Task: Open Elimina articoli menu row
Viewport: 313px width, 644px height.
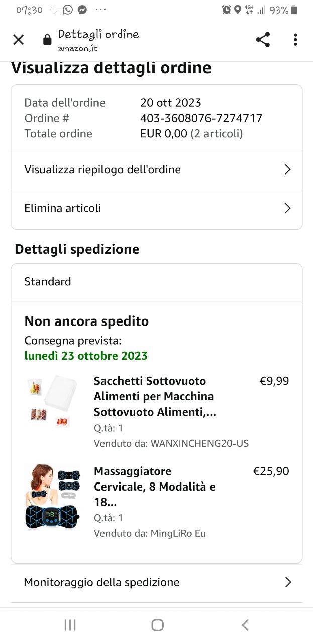Action: (x=63, y=208)
